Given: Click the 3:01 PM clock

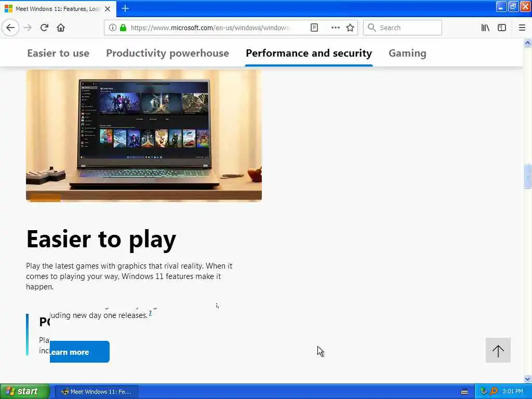Looking at the screenshot, I should (x=513, y=392).
